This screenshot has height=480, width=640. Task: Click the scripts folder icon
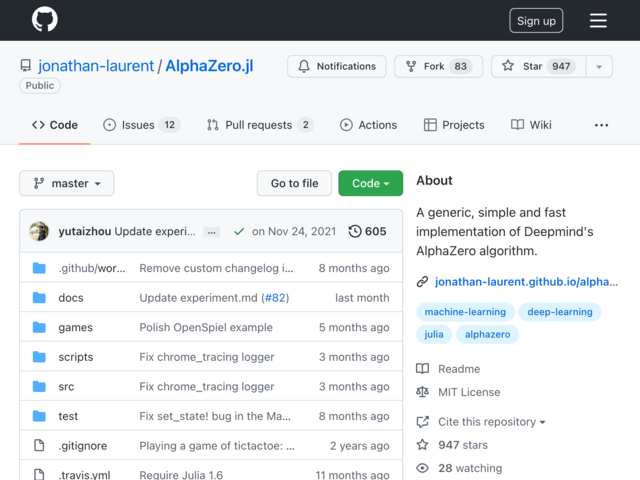point(39,357)
